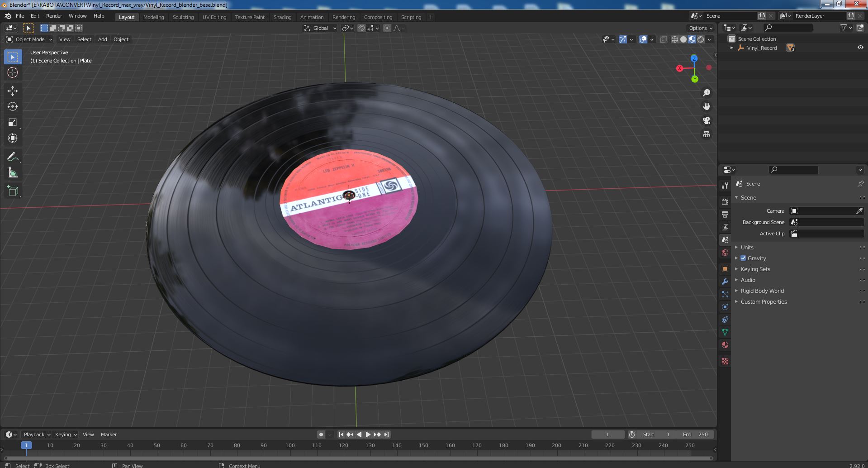868x468 pixels.
Task: Select the Rotate tool
Action: point(13,106)
